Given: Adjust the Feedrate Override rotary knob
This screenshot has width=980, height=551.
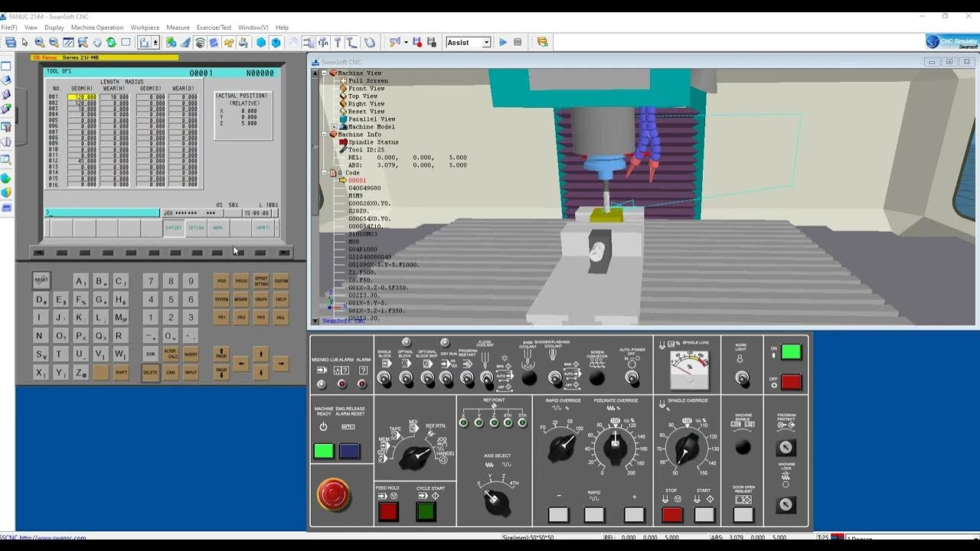Looking at the screenshot, I should pos(615,448).
